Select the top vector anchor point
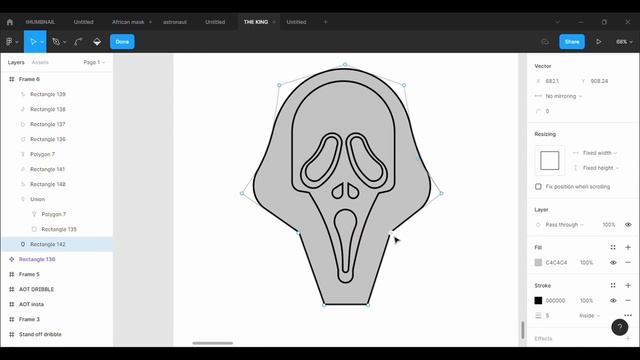Image resolution: width=640 pixels, height=360 pixels. 345,64
